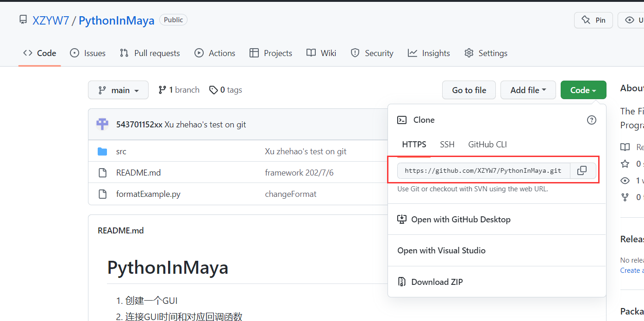Viewport: 644px width, 321px height.
Task: Click the PythonInMaya README heading
Action: coord(168,268)
